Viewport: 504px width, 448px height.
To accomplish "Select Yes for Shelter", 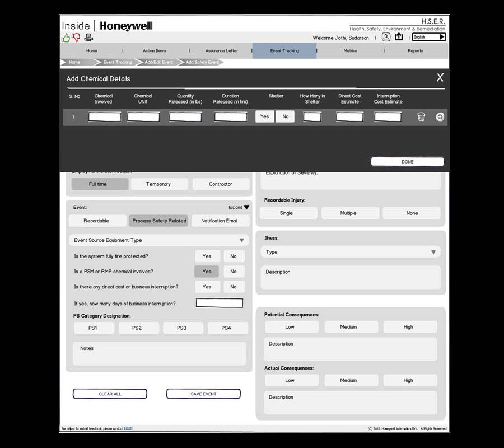I will point(264,116).
